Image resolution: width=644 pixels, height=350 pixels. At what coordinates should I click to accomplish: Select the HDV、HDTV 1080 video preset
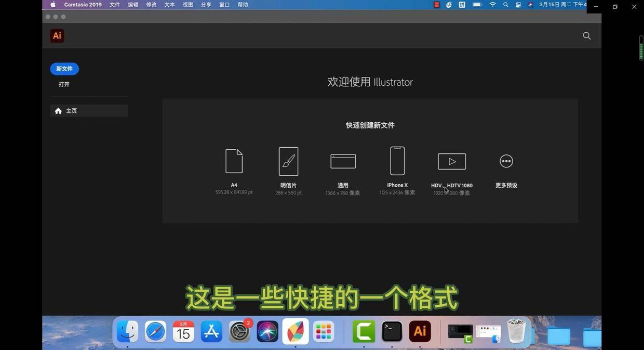pyautogui.click(x=452, y=161)
